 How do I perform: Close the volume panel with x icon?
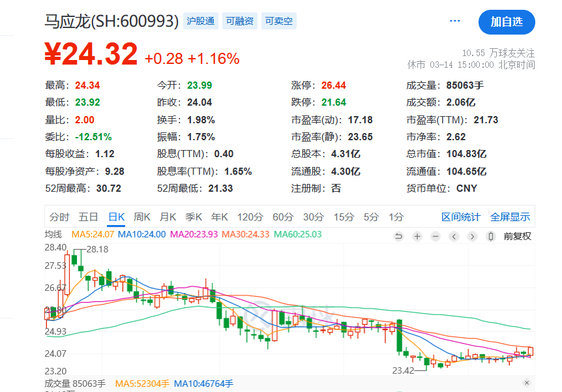pyautogui.click(x=527, y=383)
